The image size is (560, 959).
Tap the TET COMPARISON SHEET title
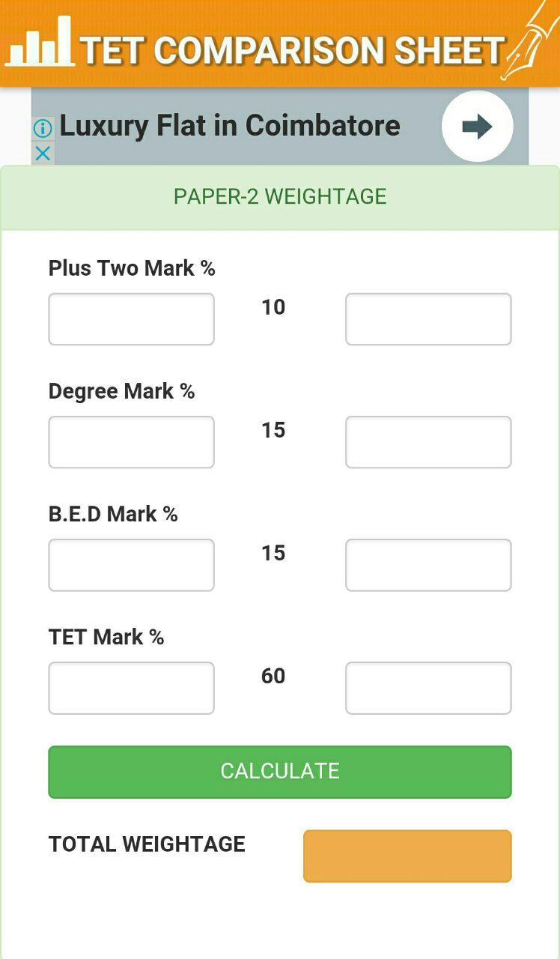[292, 50]
